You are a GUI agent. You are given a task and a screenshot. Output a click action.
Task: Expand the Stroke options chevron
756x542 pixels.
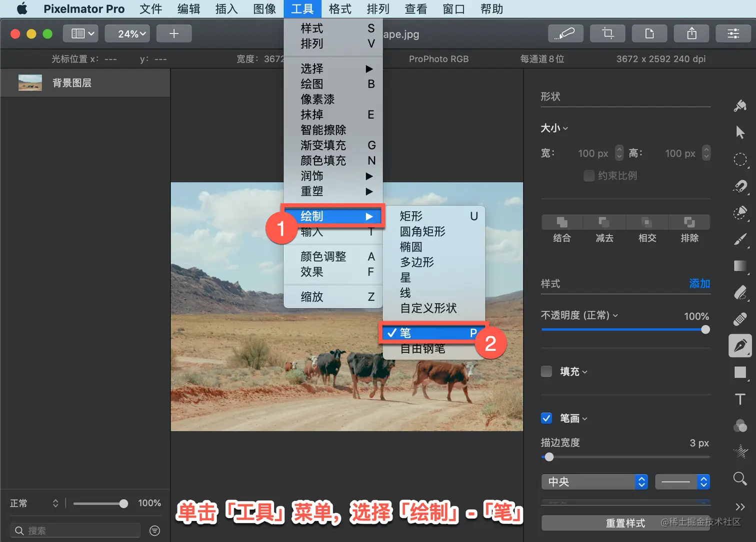[585, 418]
